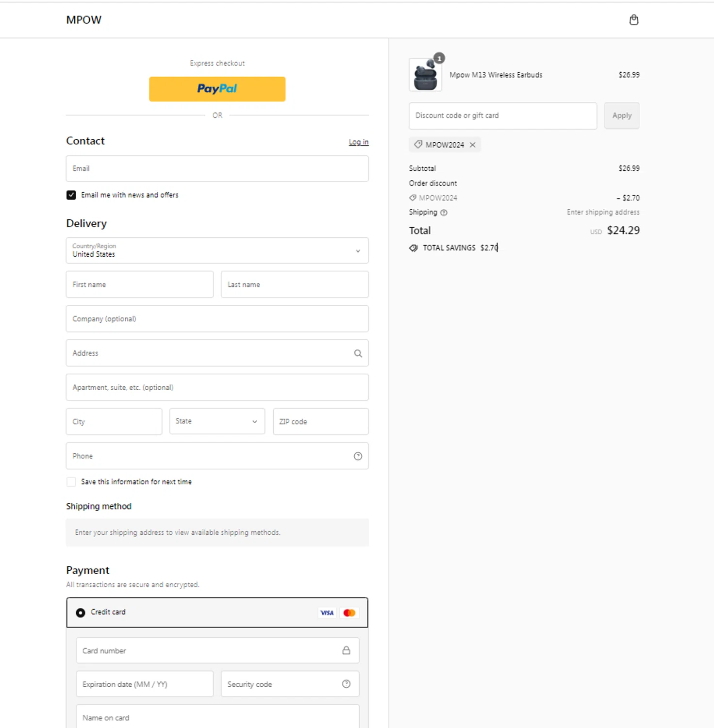Click the TOTAL SAVINGS $2.70 text
The height and width of the screenshot is (728, 714).
click(460, 248)
